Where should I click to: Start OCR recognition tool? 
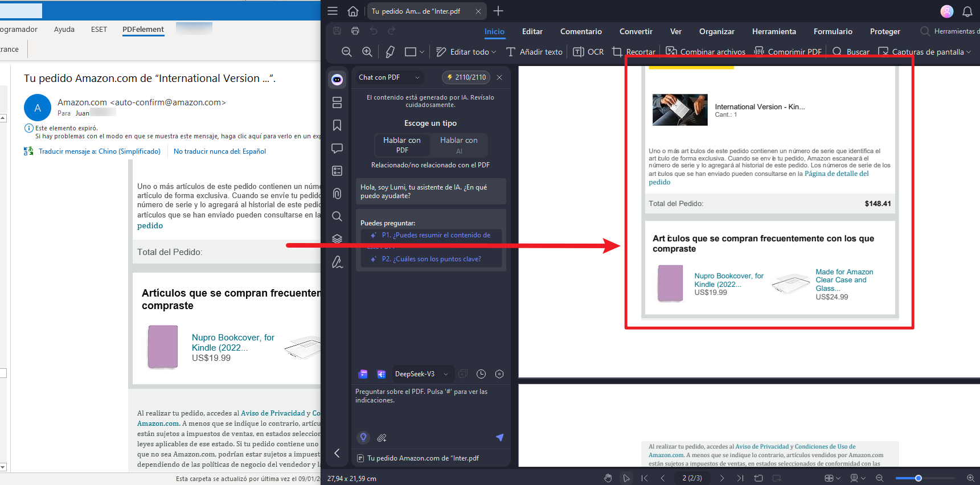click(x=588, y=52)
